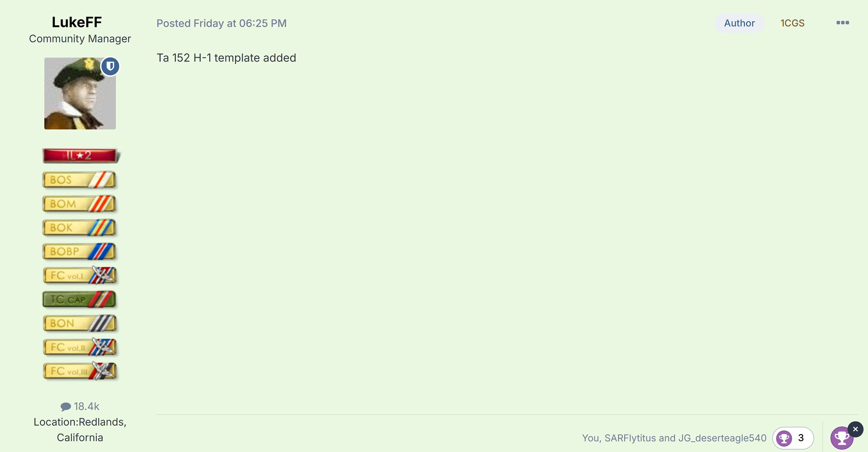The height and width of the screenshot is (452, 868).
Task: Click the FC vol.II badge
Action: pyautogui.click(x=80, y=347)
